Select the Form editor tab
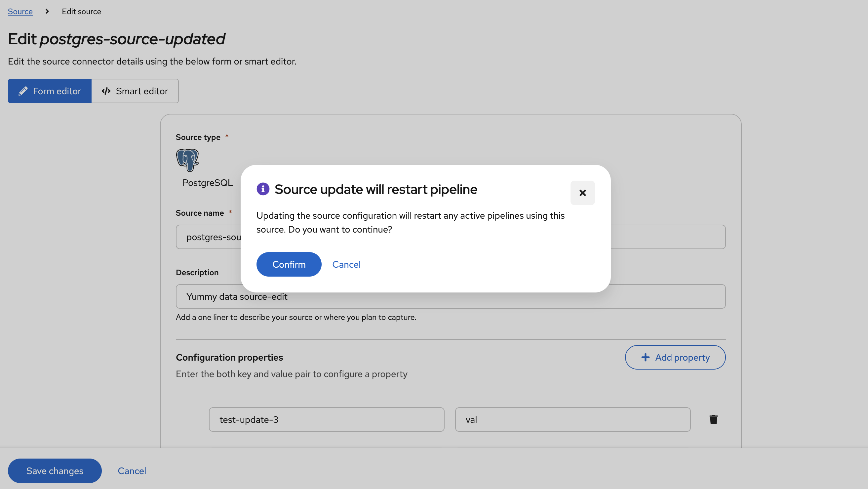Screen dimensions: 868x489 pos(50,91)
